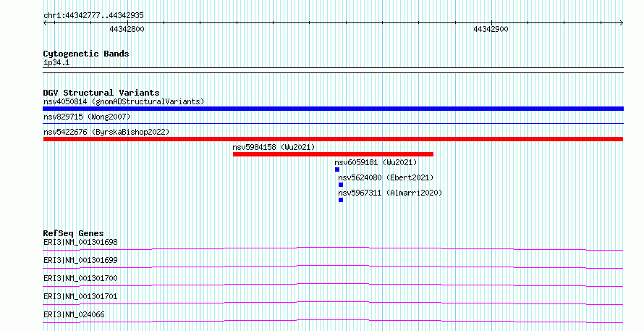Select the RefSeq Genes track title
The height and width of the screenshot is (331, 644).
coord(74,233)
